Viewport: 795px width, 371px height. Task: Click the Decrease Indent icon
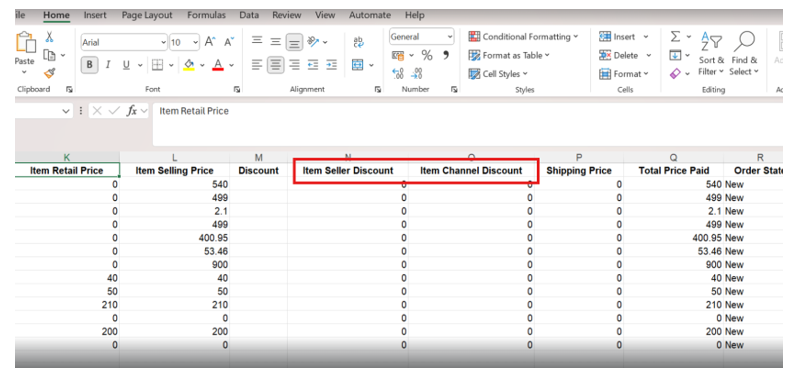[x=313, y=65]
